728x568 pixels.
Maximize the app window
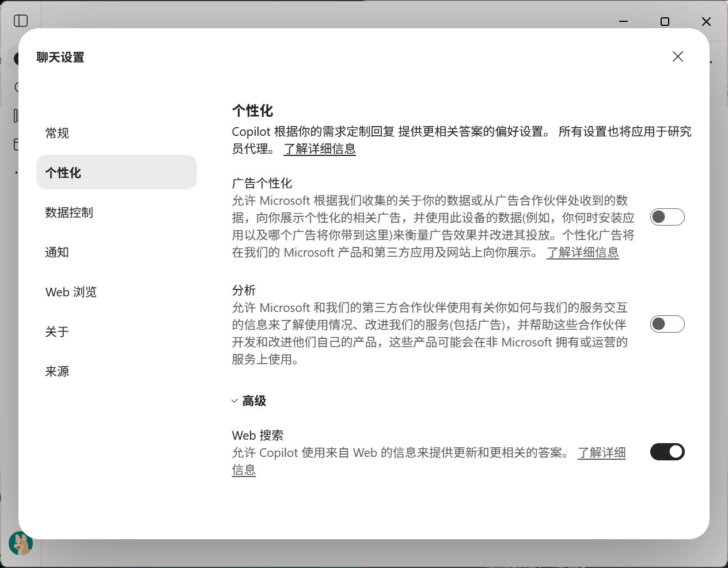pyautogui.click(x=665, y=21)
